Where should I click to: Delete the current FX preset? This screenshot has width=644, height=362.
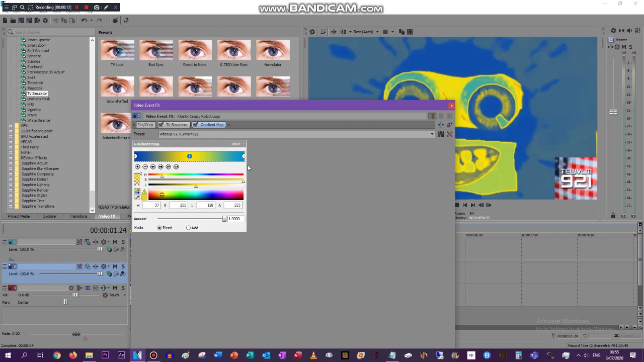(x=450, y=134)
